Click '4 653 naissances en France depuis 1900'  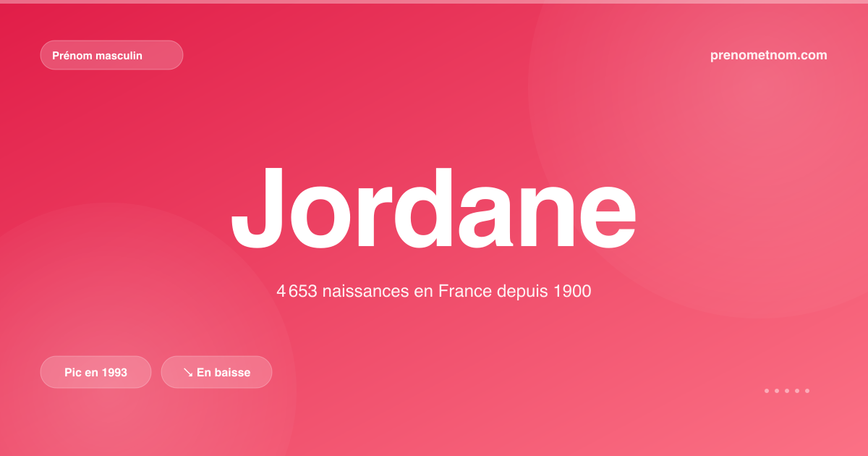click(434, 292)
